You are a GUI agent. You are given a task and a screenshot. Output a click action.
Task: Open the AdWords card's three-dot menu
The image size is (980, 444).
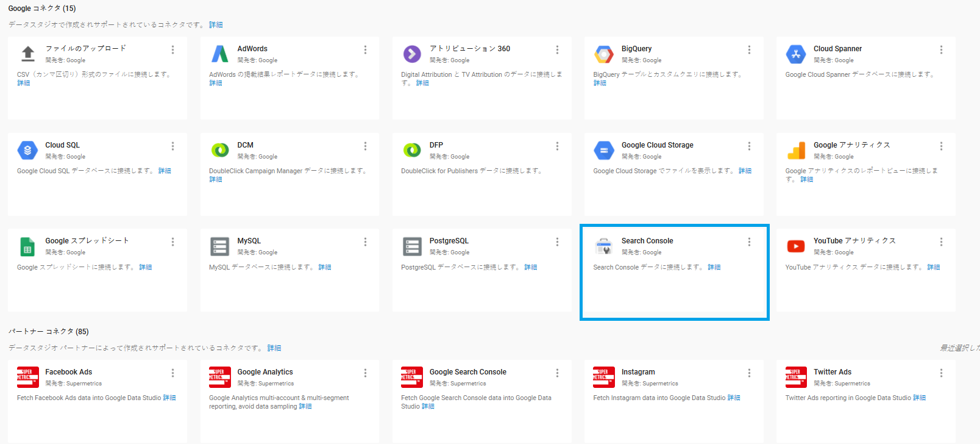(x=365, y=49)
